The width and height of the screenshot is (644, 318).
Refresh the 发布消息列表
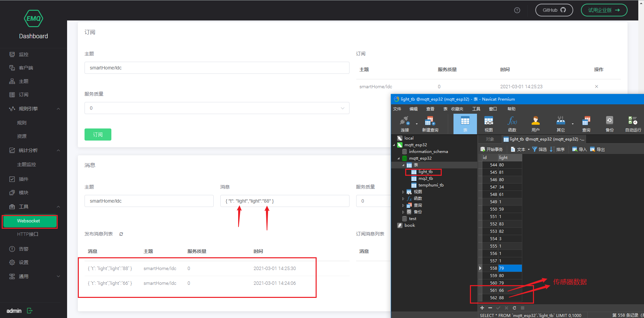[121, 234]
